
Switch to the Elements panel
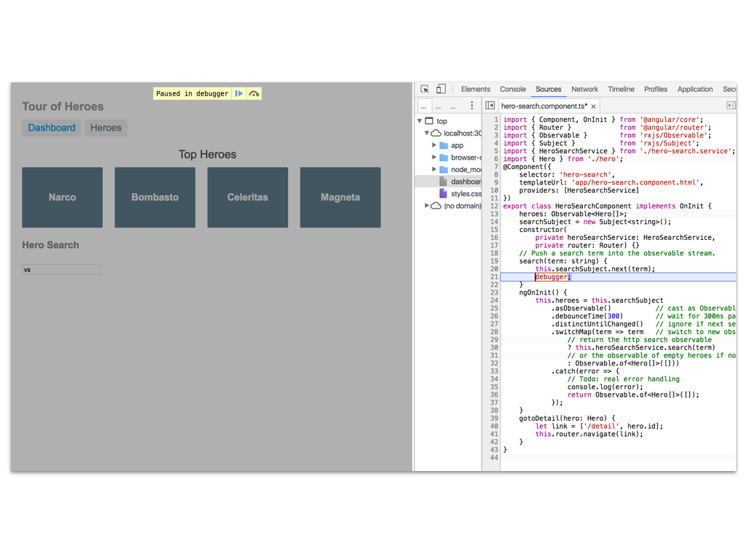tap(476, 89)
